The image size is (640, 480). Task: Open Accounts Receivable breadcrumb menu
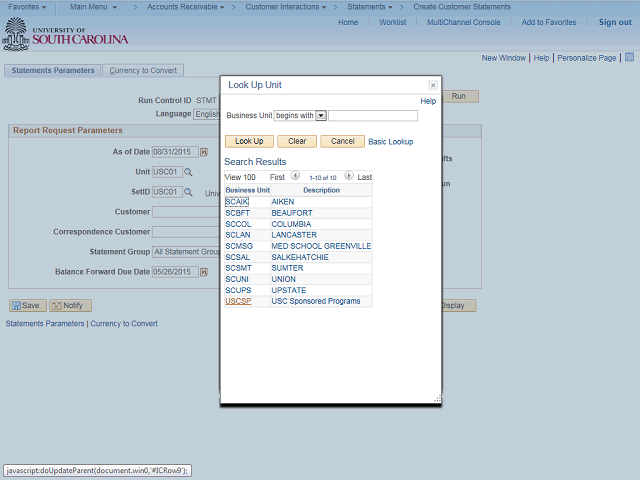[x=186, y=7]
